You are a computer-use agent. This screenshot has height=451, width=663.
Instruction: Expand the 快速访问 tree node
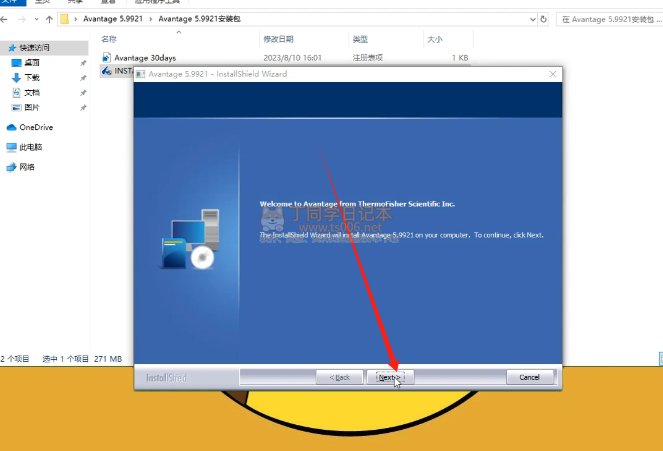click(x=4, y=47)
